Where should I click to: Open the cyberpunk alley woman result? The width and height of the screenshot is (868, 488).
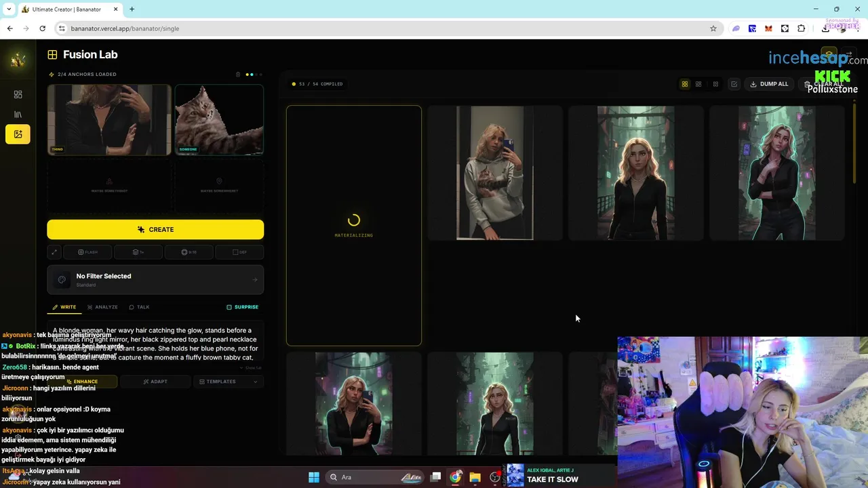[x=636, y=173]
